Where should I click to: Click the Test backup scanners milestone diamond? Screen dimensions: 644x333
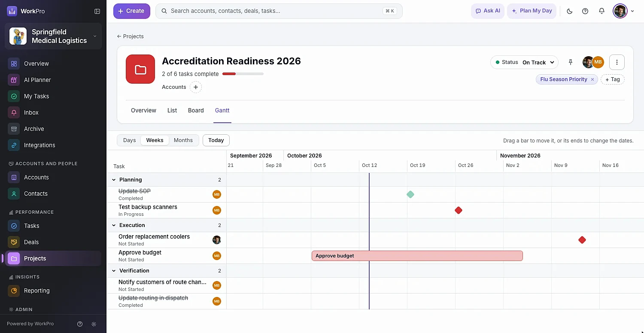click(x=459, y=210)
